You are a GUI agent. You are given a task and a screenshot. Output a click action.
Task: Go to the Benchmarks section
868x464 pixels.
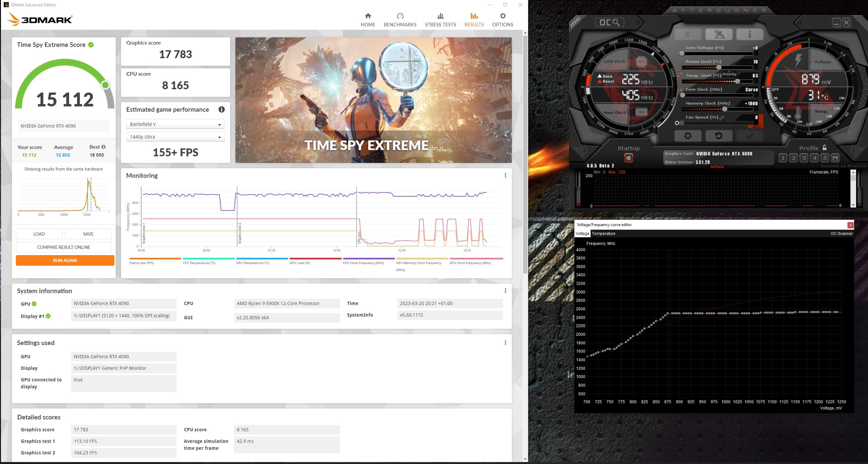(x=400, y=19)
